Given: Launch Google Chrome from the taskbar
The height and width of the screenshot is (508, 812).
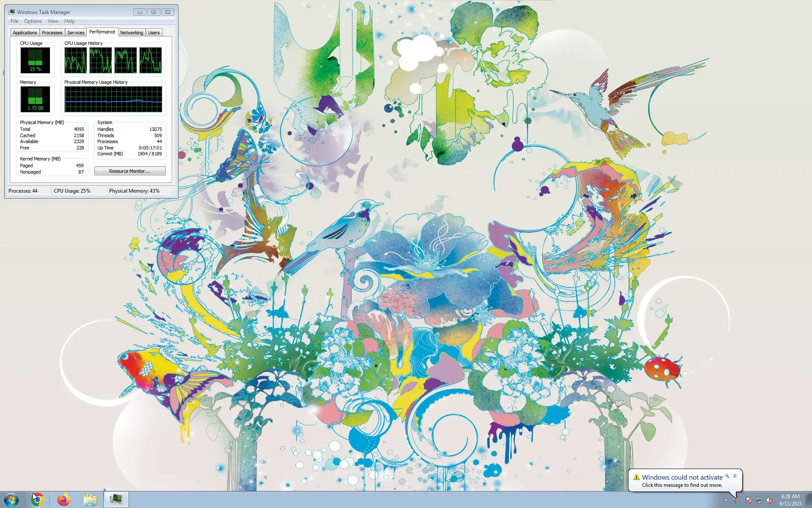Looking at the screenshot, I should pyautogui.click(x=38, y=500).
